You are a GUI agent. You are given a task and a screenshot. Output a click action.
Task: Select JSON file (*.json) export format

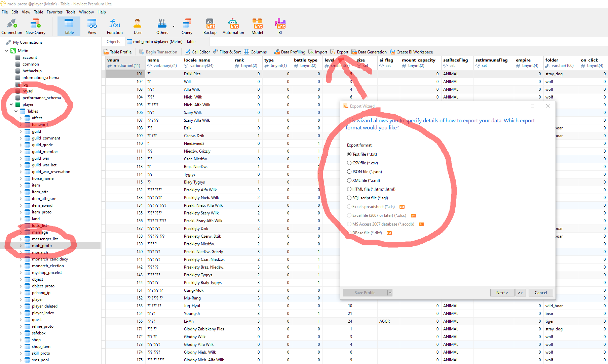tap(365, 172)
